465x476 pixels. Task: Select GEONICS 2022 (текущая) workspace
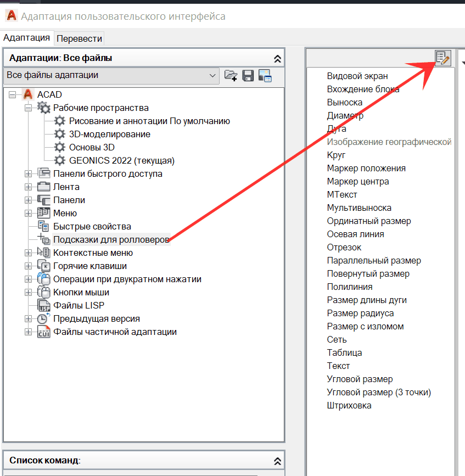[x=121, y=161]
